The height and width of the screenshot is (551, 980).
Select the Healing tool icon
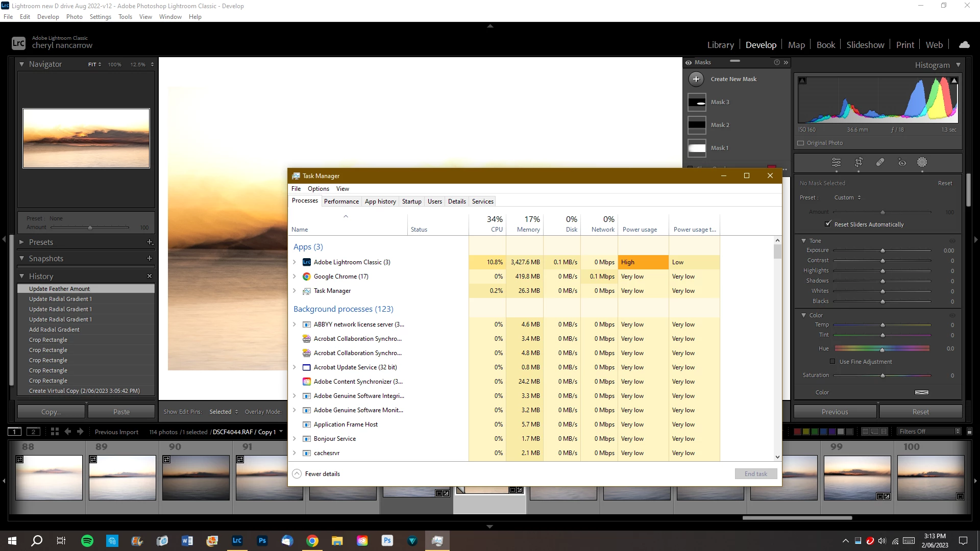(x=880, y=162)
